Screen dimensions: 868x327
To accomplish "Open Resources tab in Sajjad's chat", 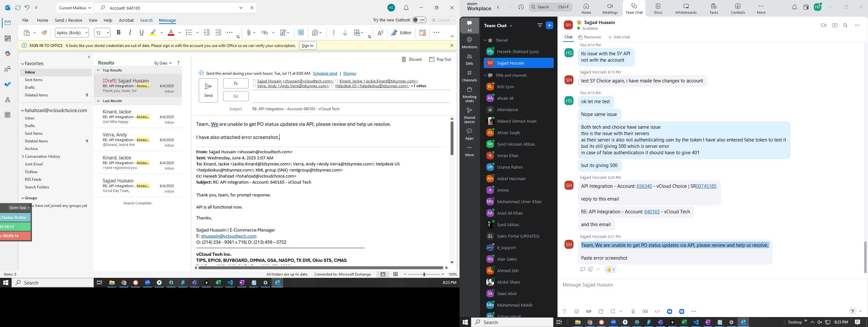I will coord(590,37).
